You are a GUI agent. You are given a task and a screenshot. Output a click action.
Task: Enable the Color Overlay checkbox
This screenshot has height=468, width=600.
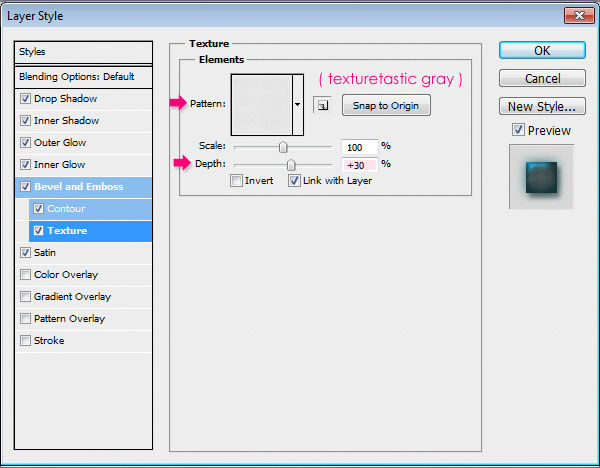25,274
